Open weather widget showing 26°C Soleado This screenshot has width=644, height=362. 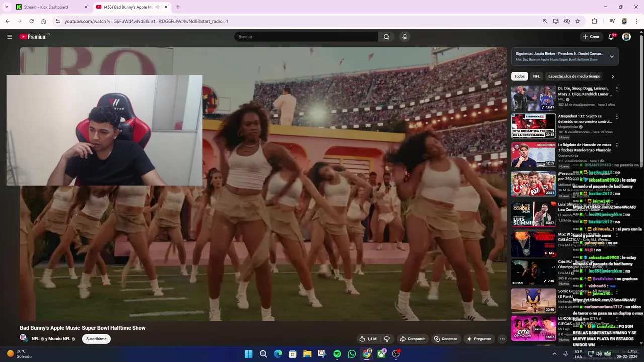[20, 354]
